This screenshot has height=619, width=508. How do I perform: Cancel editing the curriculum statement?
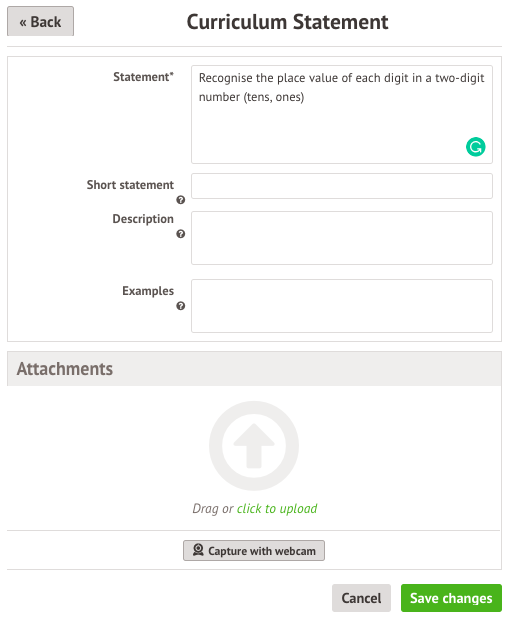click(x=361, y=598)
